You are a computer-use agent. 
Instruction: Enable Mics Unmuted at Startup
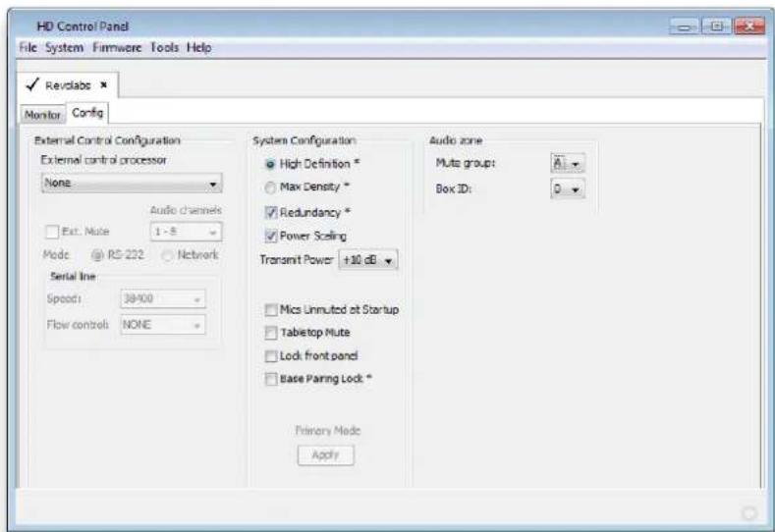tap(271, 310)
